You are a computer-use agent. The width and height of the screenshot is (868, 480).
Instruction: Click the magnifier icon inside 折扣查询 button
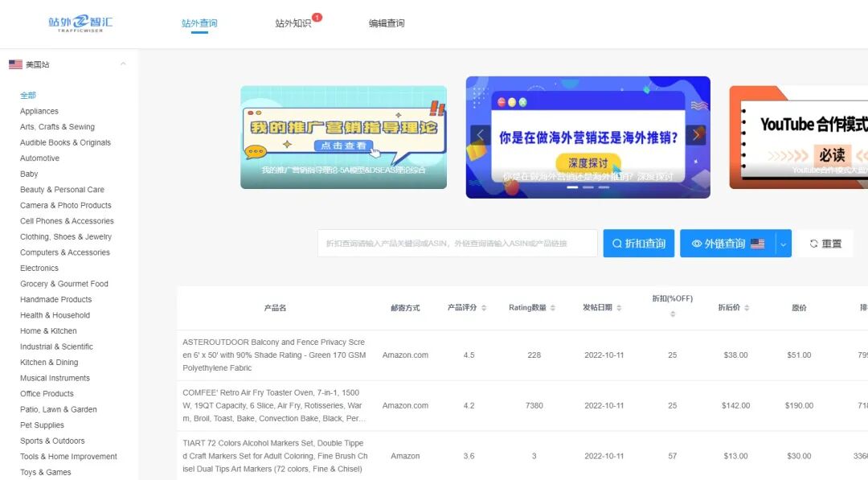[617, 243]
